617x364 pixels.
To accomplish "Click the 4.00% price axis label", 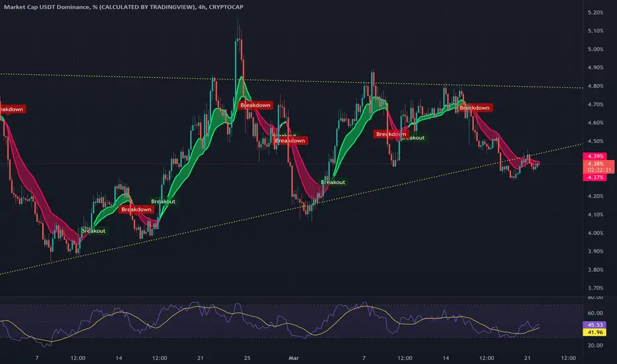I will (x=595, y=233).
